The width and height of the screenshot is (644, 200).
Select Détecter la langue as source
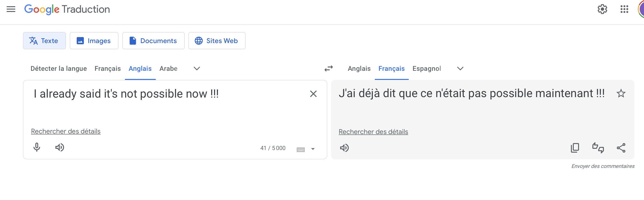click(x=59, y=68)
